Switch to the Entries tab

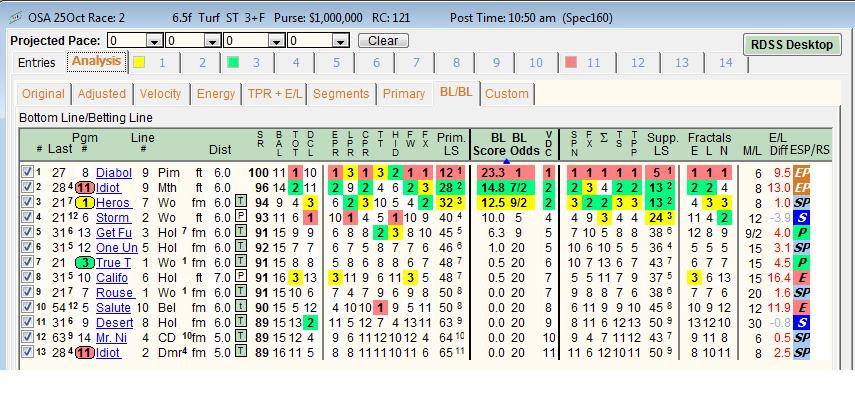coord(37,63)
